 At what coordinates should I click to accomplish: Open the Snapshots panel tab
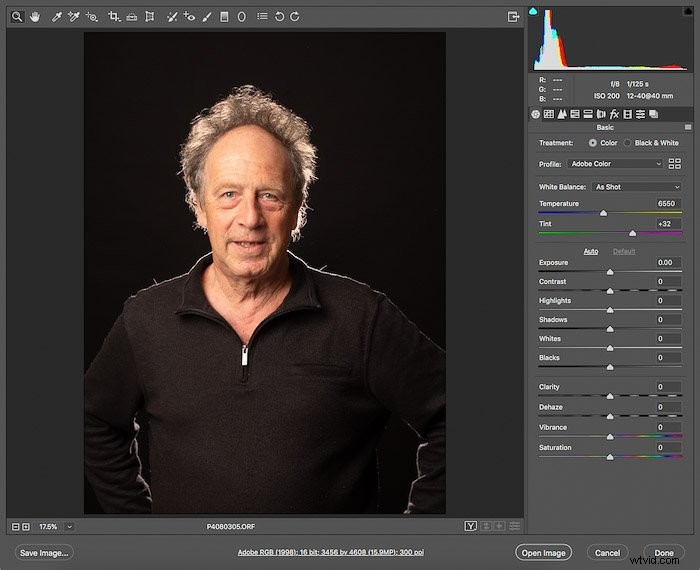654,114
